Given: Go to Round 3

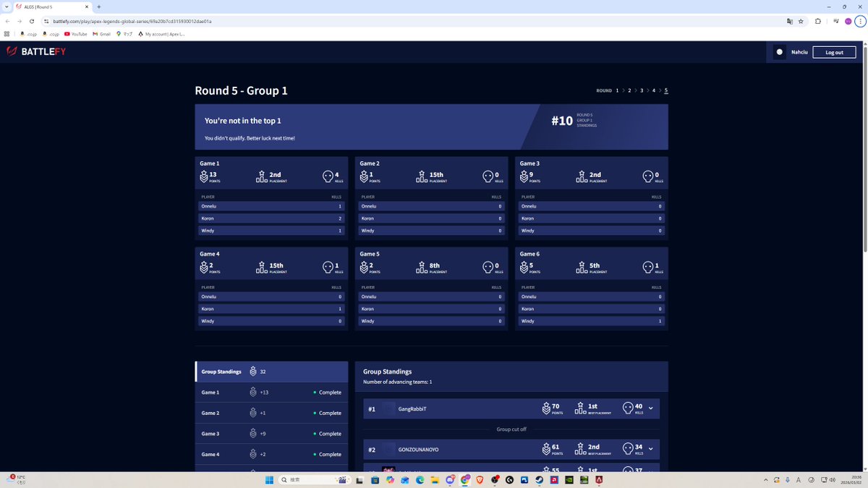Looking at the screenshot, I should click(x=642, y=90).
